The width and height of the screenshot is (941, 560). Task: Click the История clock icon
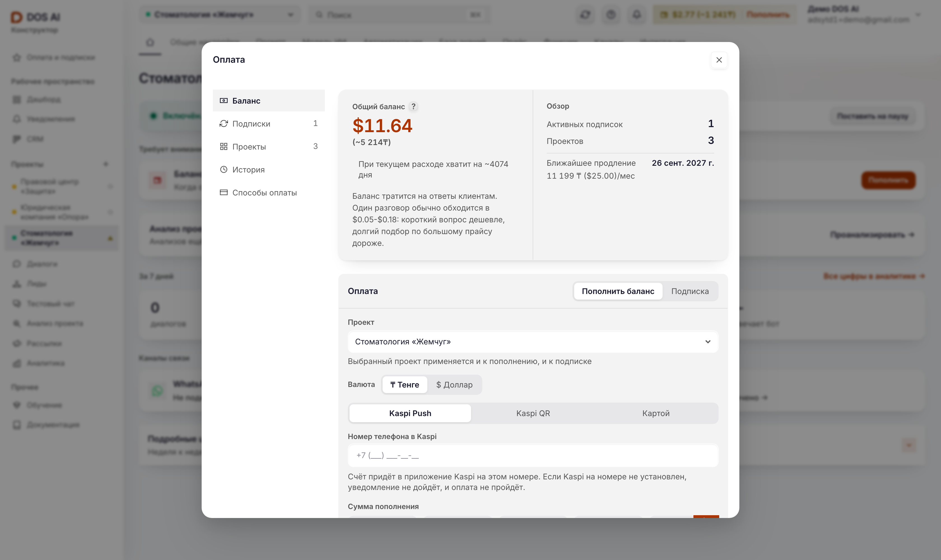pos(223,169)
